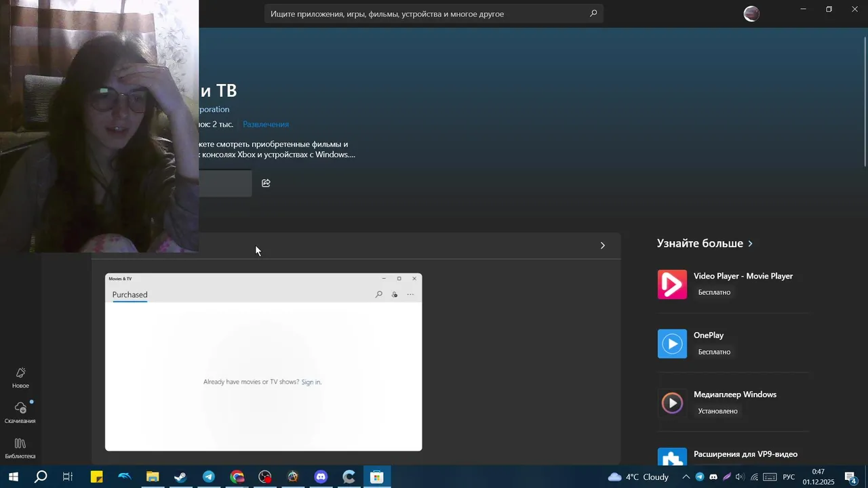This screenshot has height=488, width=868.
Task: Open the Movies & TV screenshot thumbnail
Action: 263,362
